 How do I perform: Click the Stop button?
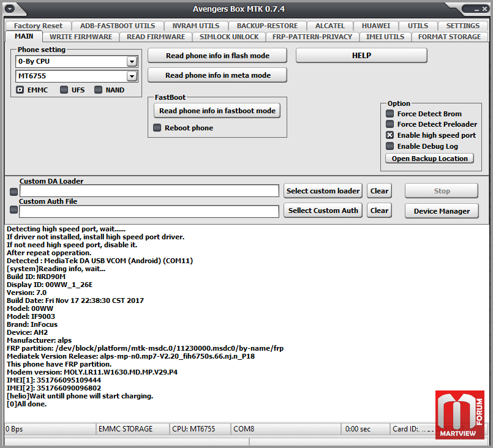tap(442, 191)
